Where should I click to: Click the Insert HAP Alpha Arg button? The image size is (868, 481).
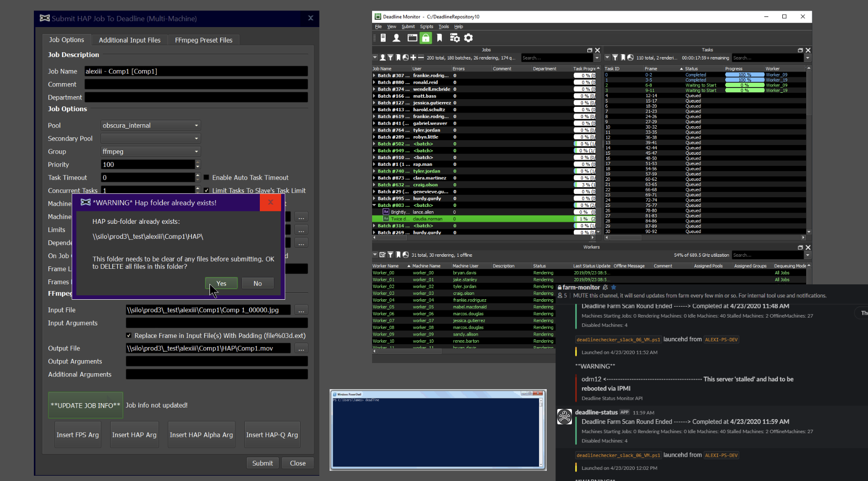pyautogui.click(x=201, y=435)
